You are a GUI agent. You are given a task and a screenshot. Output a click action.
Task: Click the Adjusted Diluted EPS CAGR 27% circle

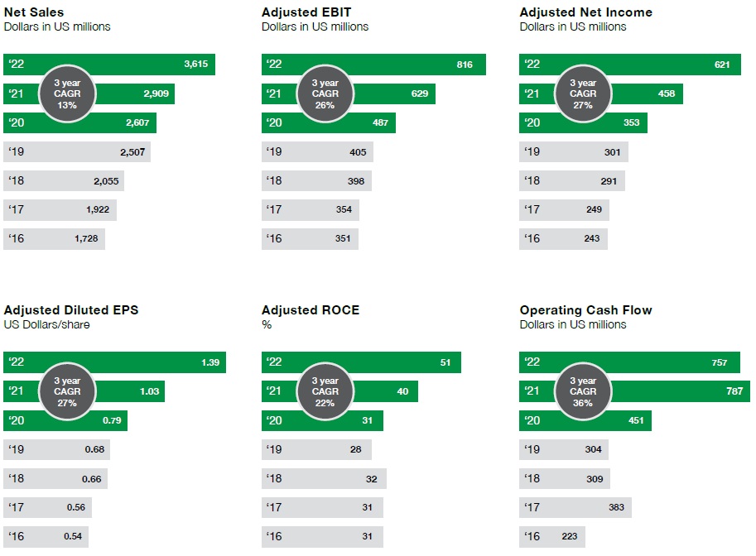67,392
